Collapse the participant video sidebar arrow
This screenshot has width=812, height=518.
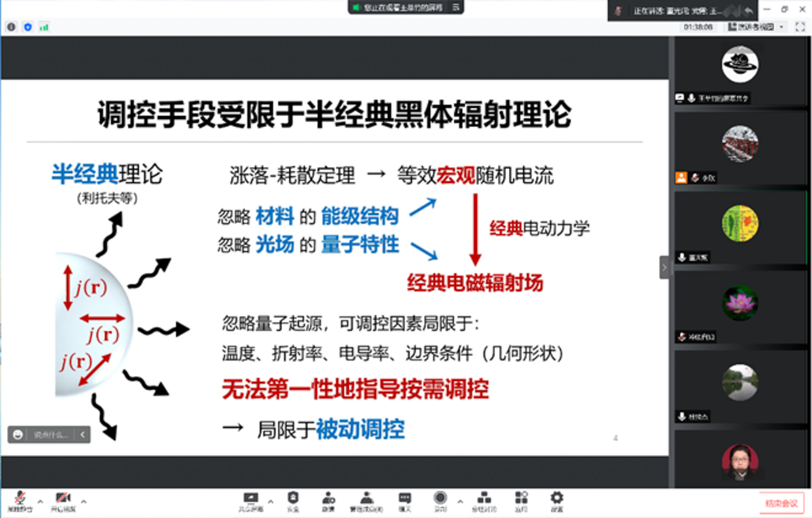[664, 267]
